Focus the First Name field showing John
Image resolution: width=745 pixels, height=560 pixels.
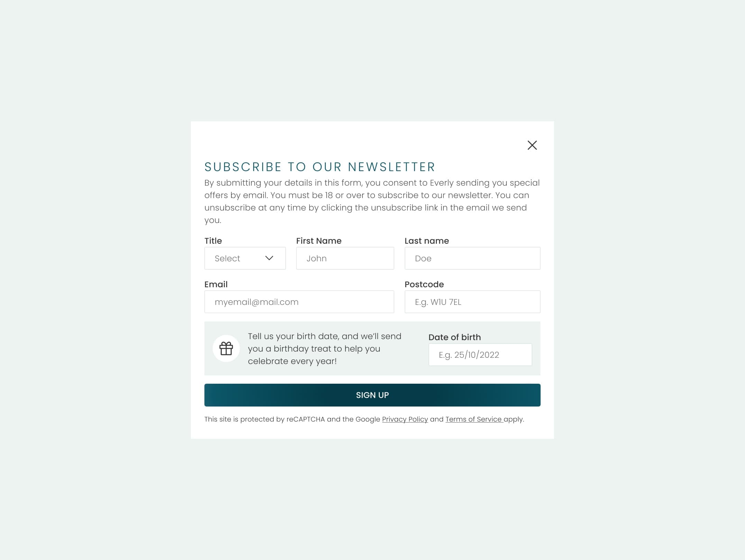click(x=345, y=258)
